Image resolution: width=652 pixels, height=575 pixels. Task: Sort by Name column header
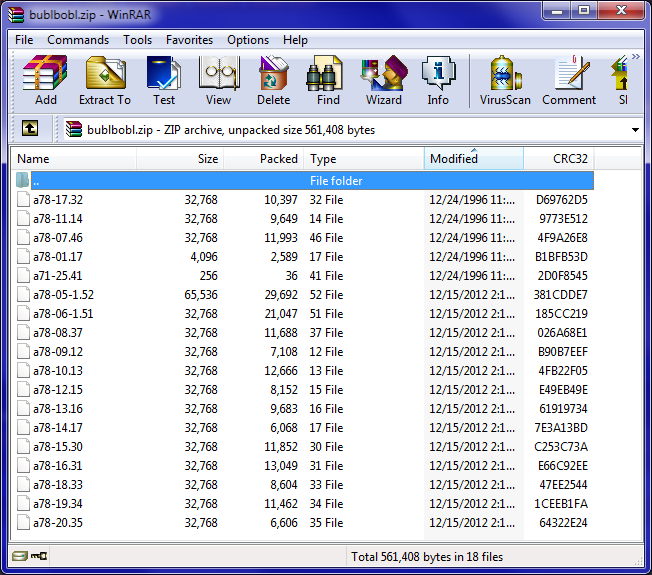pos(74,158)
